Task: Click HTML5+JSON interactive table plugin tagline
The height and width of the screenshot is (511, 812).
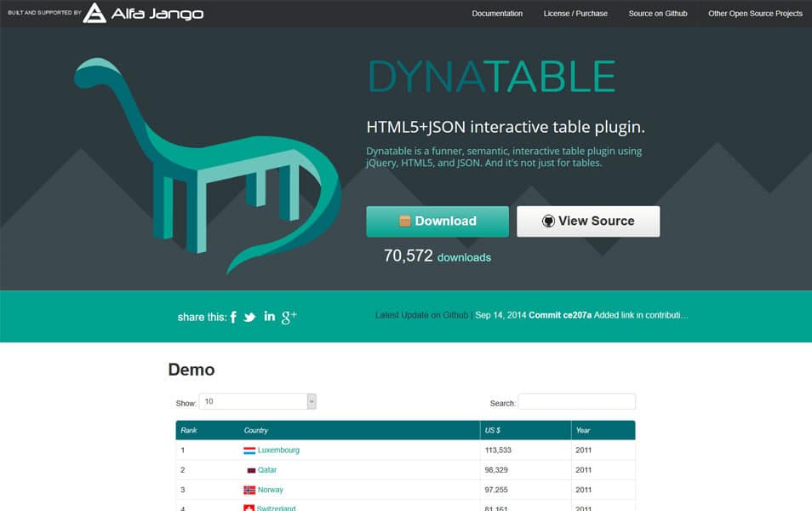Action: [x=506, y=127]
